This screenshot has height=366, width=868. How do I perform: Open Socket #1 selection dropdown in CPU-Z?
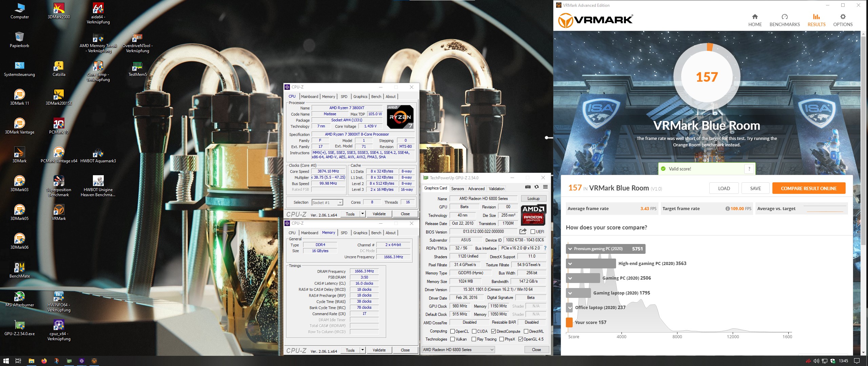click(327, 203)
